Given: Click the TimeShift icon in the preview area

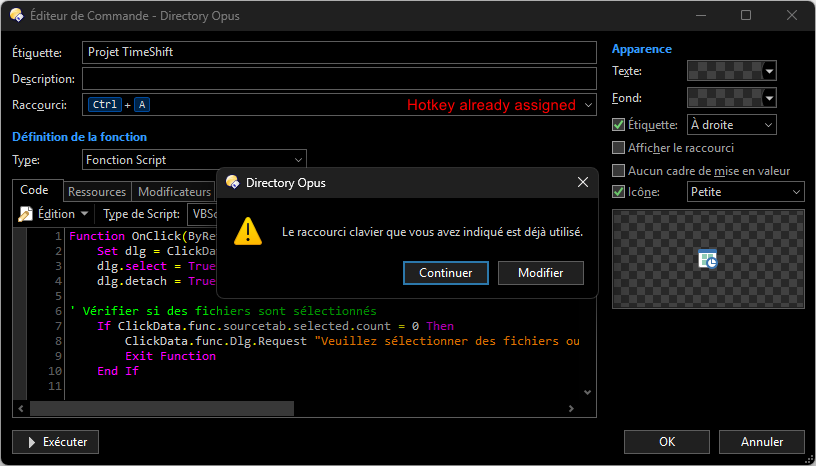Looking at the screenshot, I should click(x=708, y=260).
